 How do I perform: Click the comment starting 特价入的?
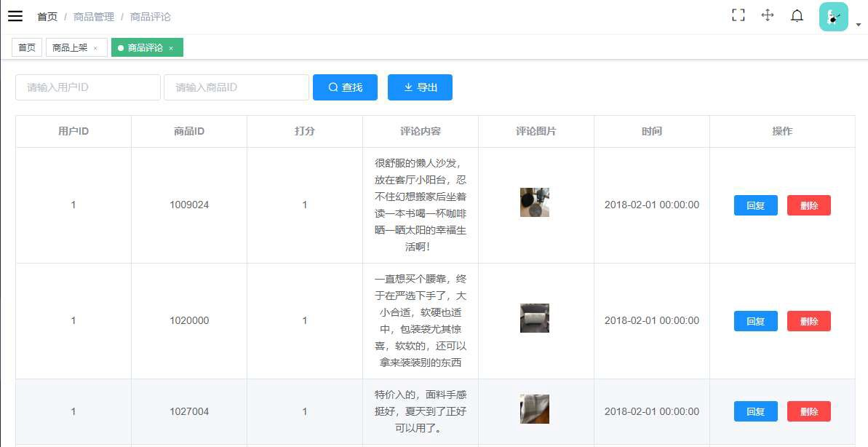tap(421, 411)
